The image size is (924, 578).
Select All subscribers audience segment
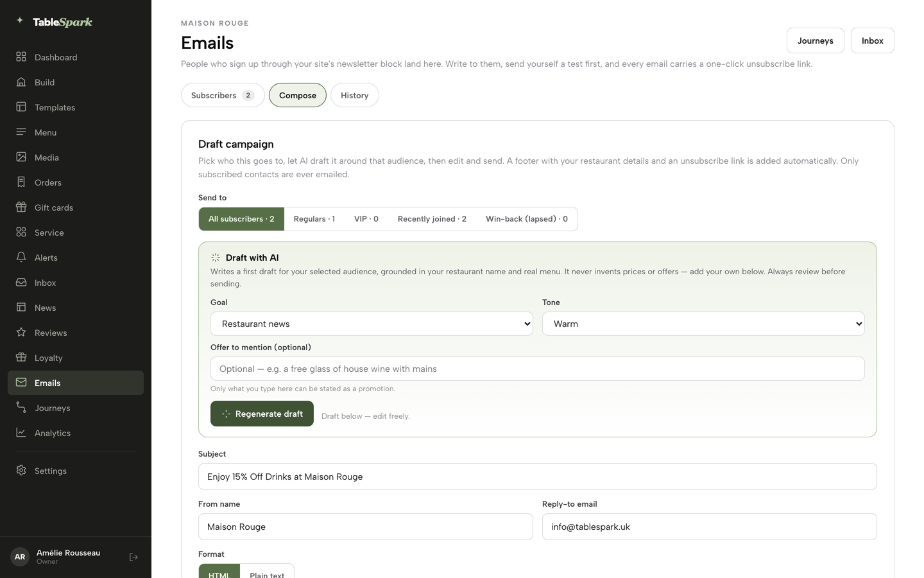point(241,219)
